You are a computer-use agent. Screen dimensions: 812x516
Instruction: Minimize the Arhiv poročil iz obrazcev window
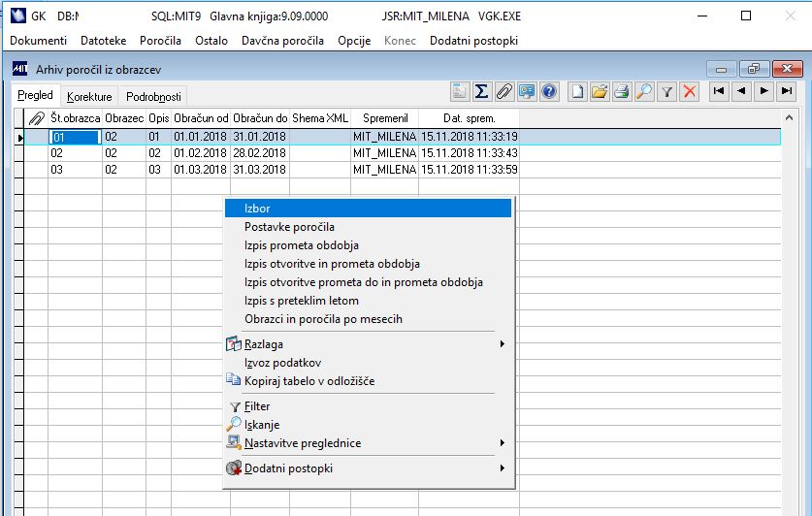point(722,69)
